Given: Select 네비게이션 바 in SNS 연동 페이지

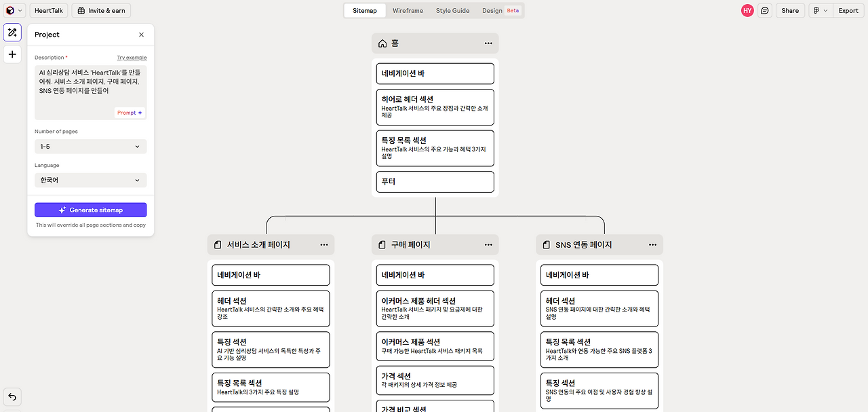Looking at the screenshot, I should pos(599,275).
